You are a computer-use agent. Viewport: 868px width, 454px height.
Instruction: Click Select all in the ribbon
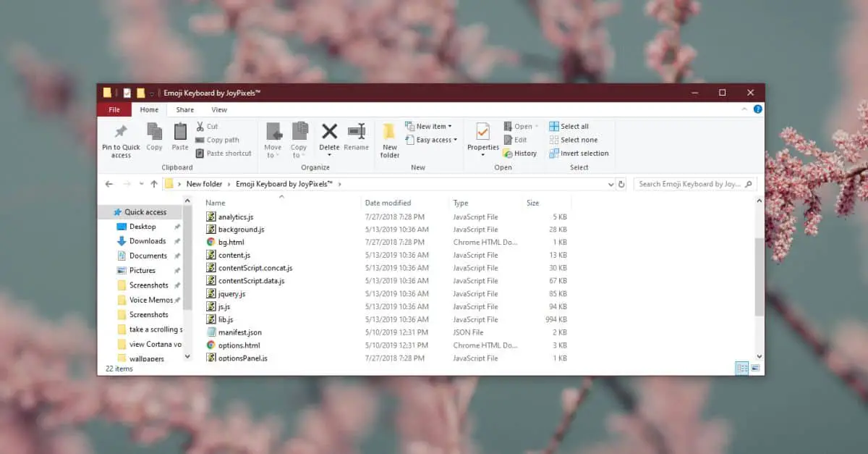(569, 126)
